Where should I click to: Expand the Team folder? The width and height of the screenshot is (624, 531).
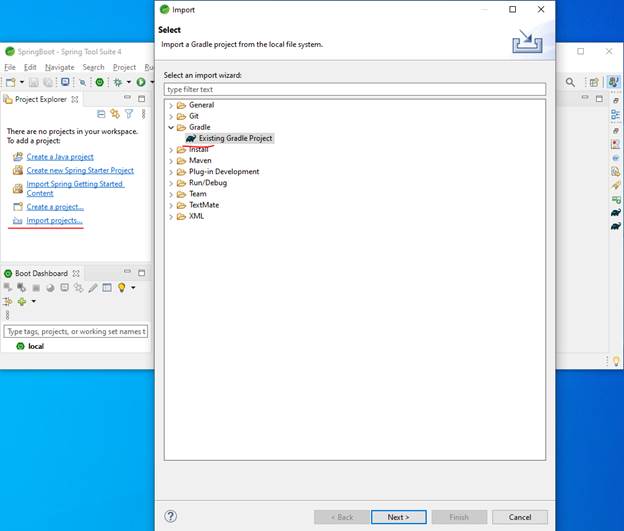pyautogui.click(x=171, y=195)
